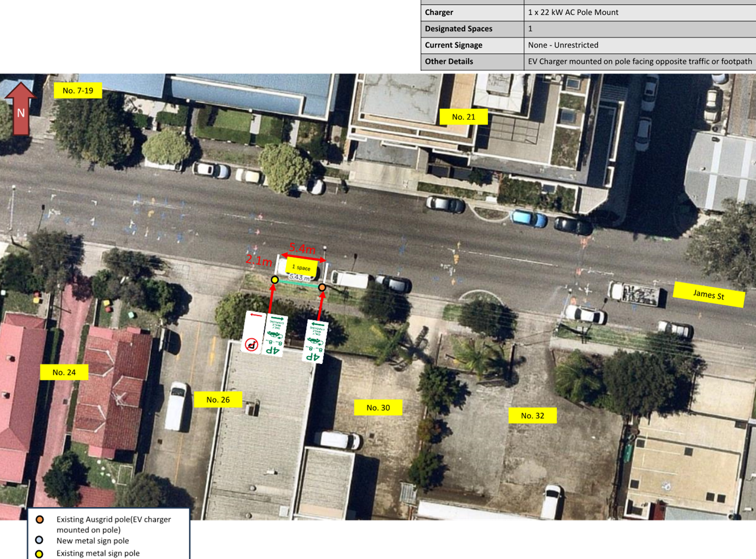The image size is (756, 559).
Task: Click the 'No. 32' property label
Action: click(532, 415)
